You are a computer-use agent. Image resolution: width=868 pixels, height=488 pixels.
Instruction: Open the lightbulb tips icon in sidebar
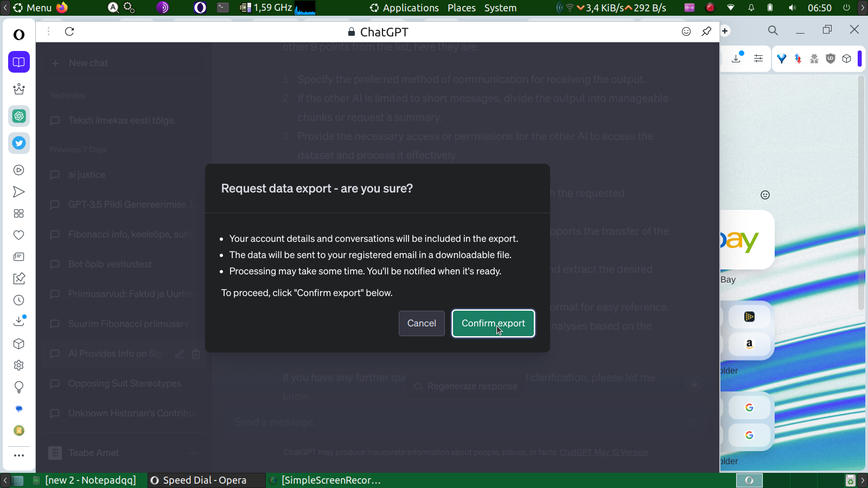tap(19, 387)
